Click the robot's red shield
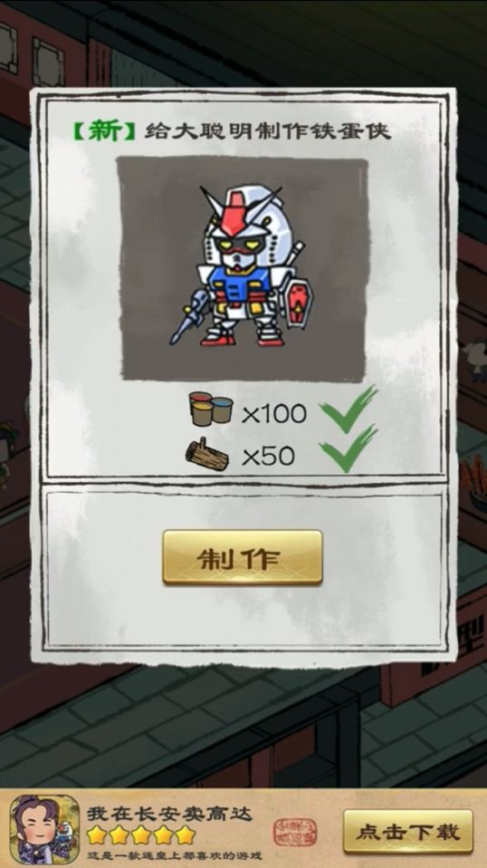Viewport: 487px width, 868px height. 299,303
